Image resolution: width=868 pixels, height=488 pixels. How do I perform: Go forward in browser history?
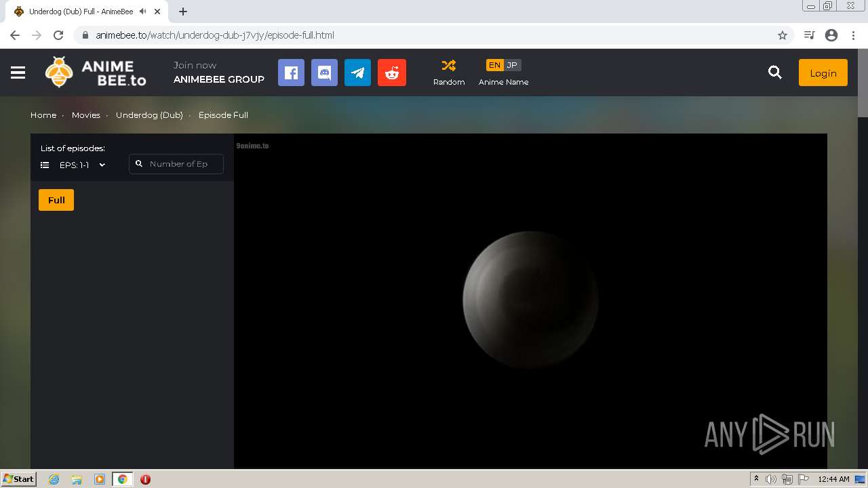pyautogui.click(x=37, y=35)
